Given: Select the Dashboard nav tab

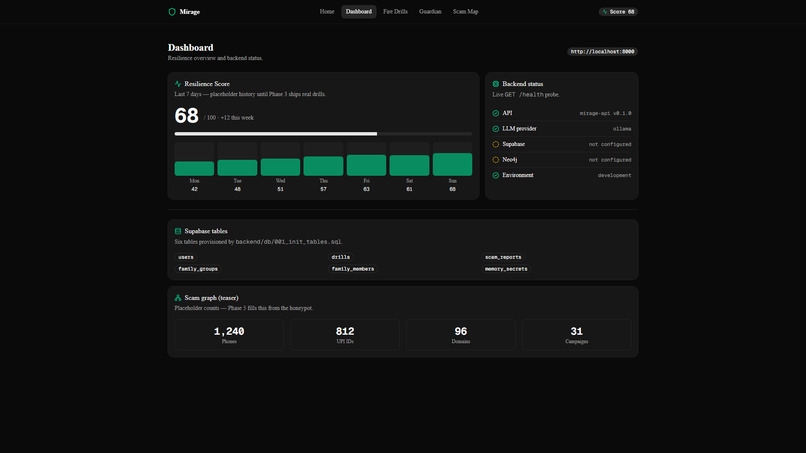Looking at the screenshot, I should 359,11.
